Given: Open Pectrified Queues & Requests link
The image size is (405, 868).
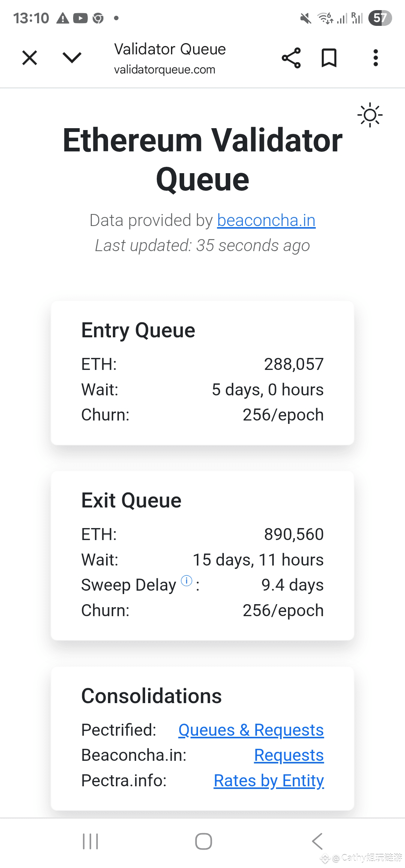Looking at the screenshot, I should (x=251, y=730).
